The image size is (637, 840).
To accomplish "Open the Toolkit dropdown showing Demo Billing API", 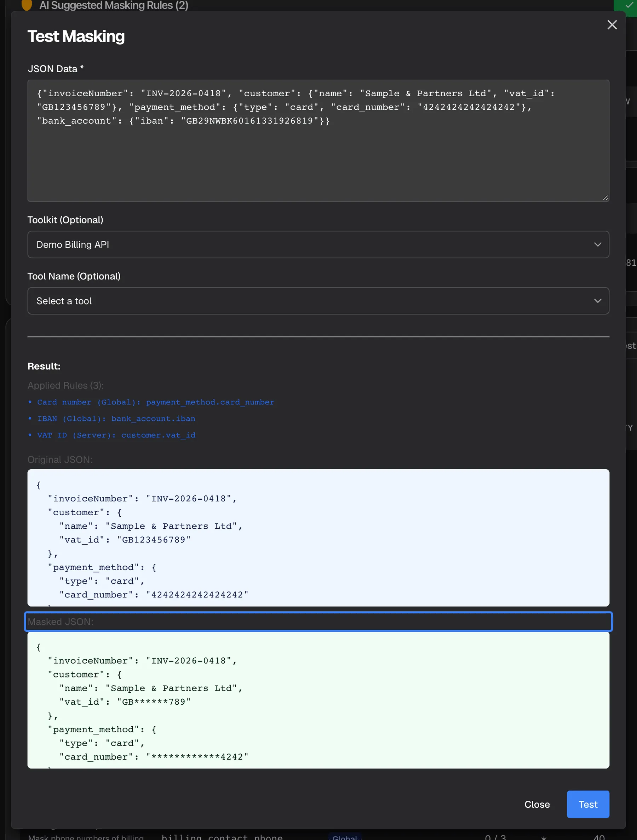I will pos(318,245).
